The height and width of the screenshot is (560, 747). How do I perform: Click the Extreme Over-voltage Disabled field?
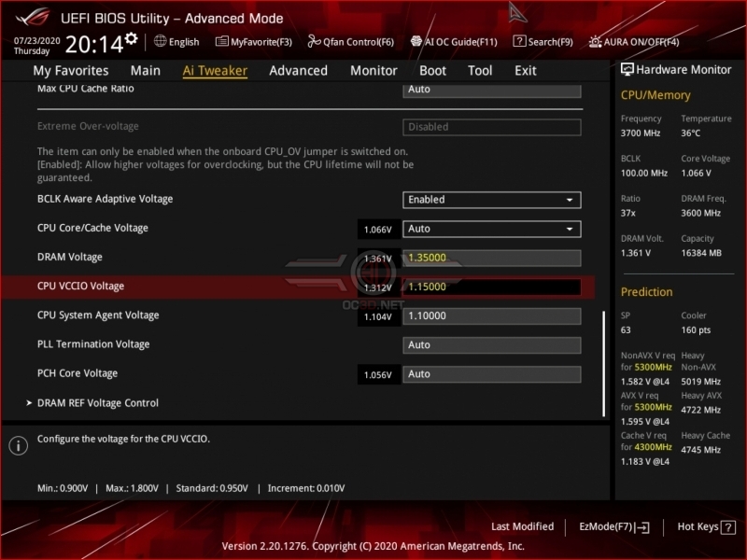coord(492,127)
